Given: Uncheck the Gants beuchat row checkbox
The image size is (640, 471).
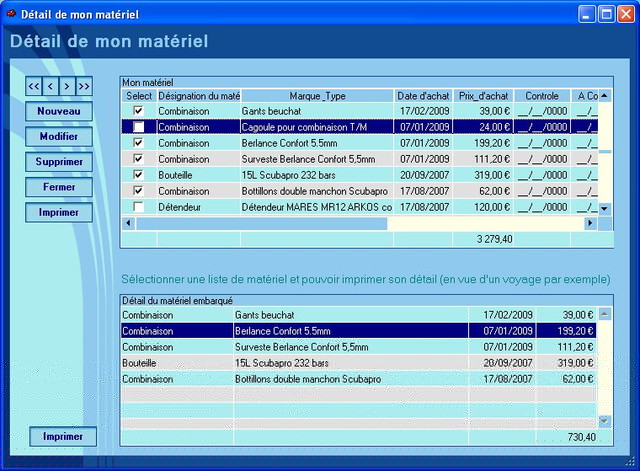Looking at the screenshot, I should coord(139,111).
